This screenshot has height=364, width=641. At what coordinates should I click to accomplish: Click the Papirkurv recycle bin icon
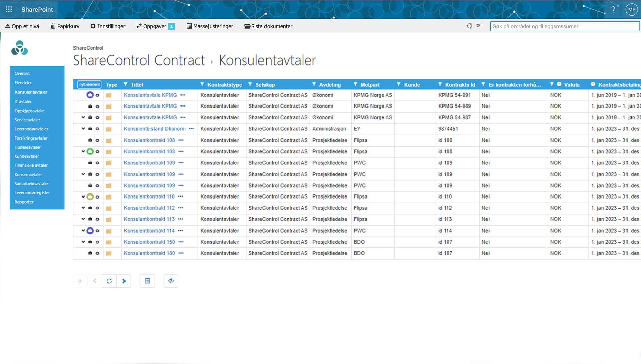[x=53, y=26]
